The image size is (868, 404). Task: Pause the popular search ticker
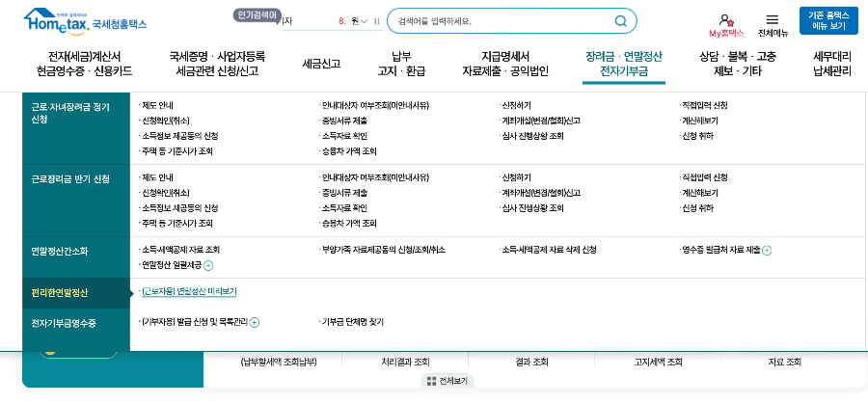(377, 21)
